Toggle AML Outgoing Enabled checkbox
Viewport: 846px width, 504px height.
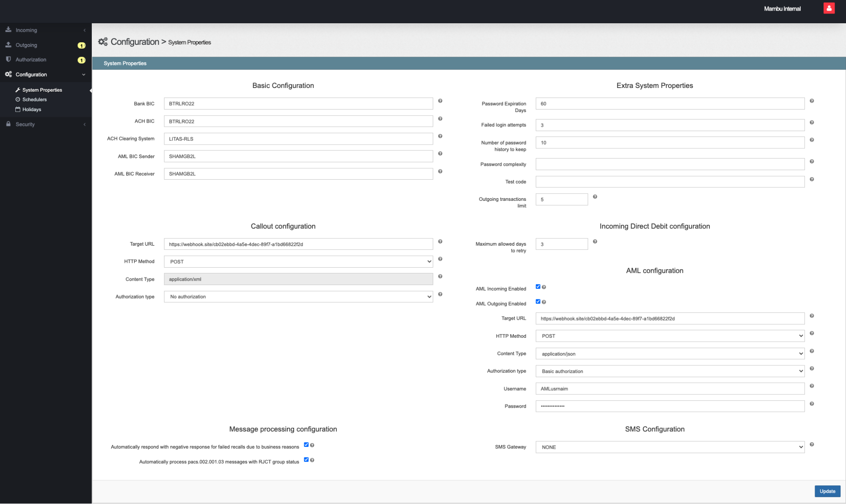[x=538, y=301]
